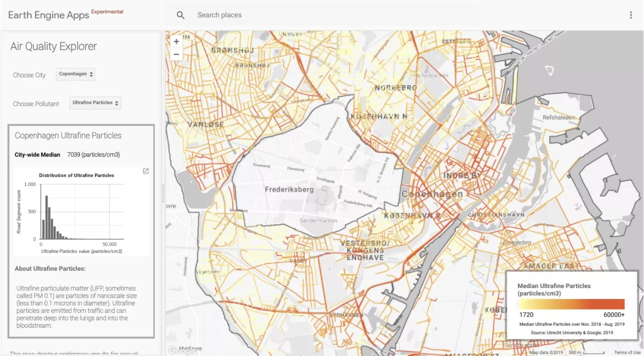
Task: Click the tallest bar in the histogram
Action: pos(46,217)
